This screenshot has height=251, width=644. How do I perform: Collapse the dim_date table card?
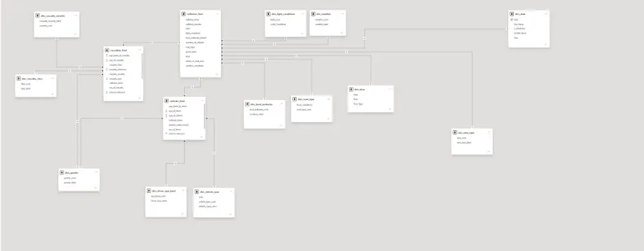coord(545,45)
